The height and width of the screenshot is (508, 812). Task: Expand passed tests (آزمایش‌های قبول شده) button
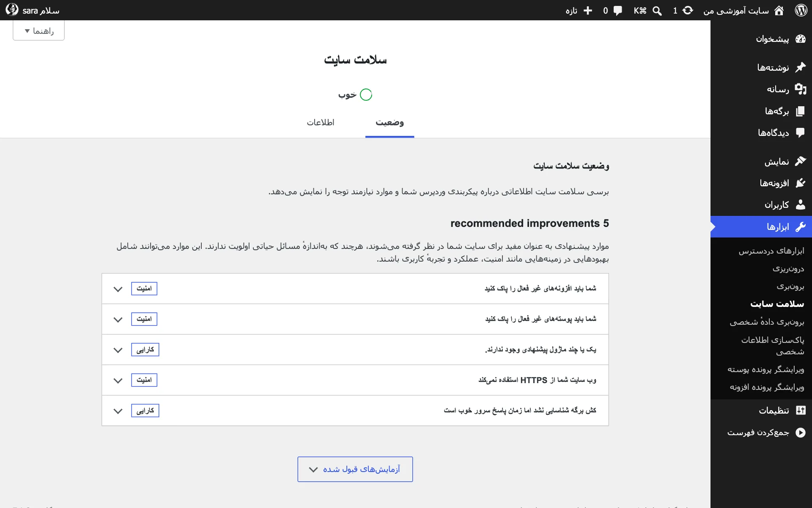pyautogui.click(x=355, y=469)
